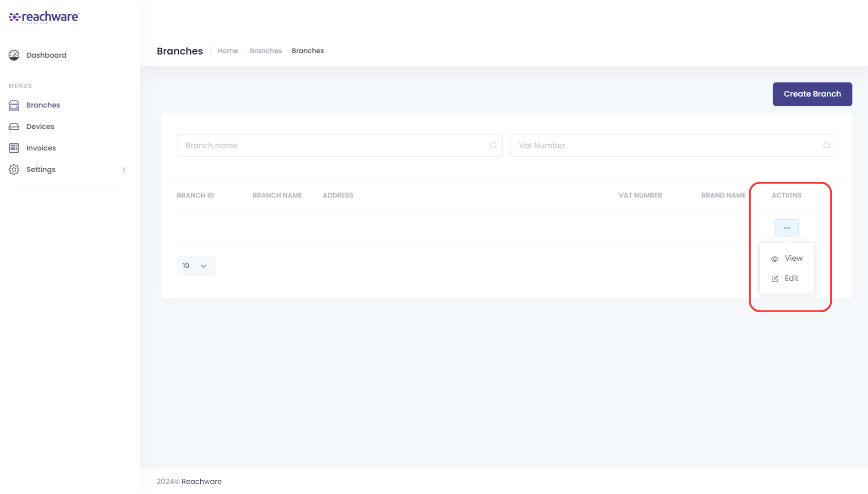Screen dimensions: 868x494
Task: Select Branches in the sidebar menu
Action: (43, 105)
